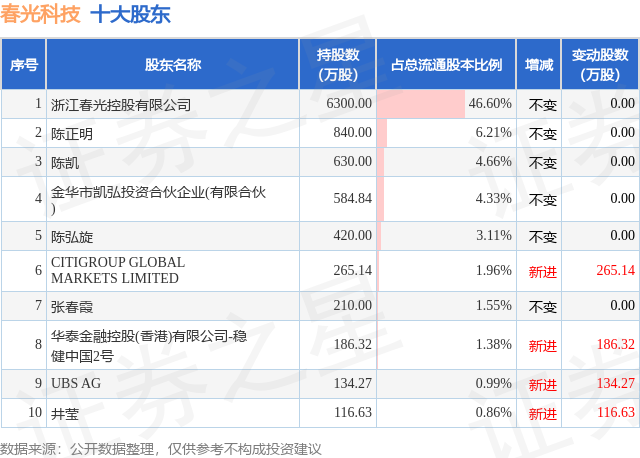Open 金华市凯弘投资合伙企业 shareholder entry
Image resolution: width=640 pixels, height=458 pixels.
(158, 199)
